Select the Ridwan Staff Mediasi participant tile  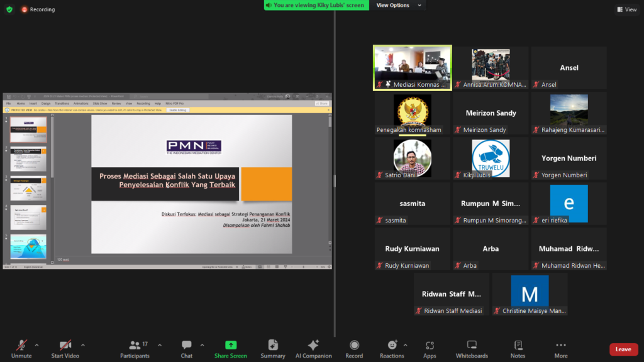pos(452,294)
